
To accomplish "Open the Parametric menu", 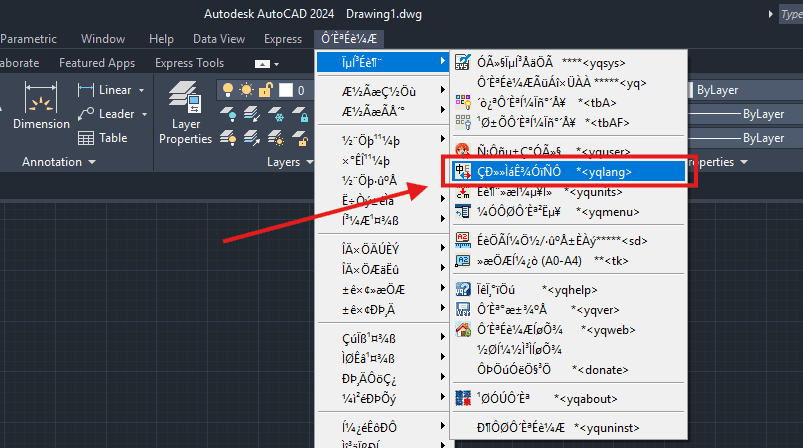I will [x=28, y=39].
